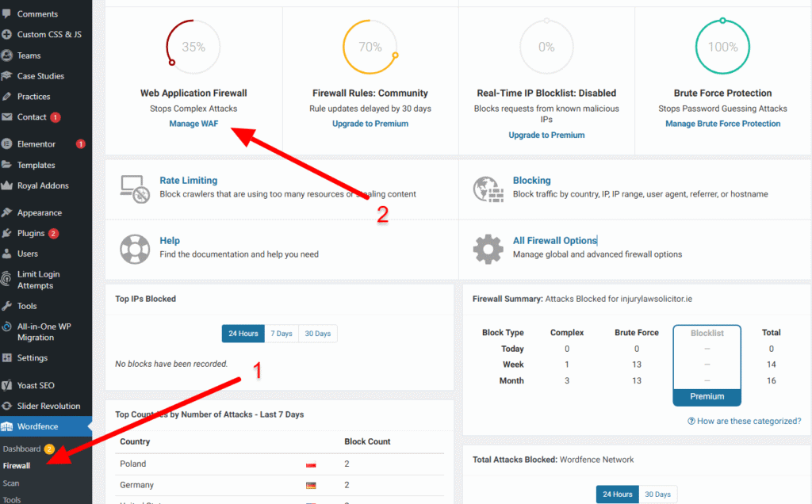Click Manage Brute Force Protection link
Viewport: 812px width, 504px height.
722,124
